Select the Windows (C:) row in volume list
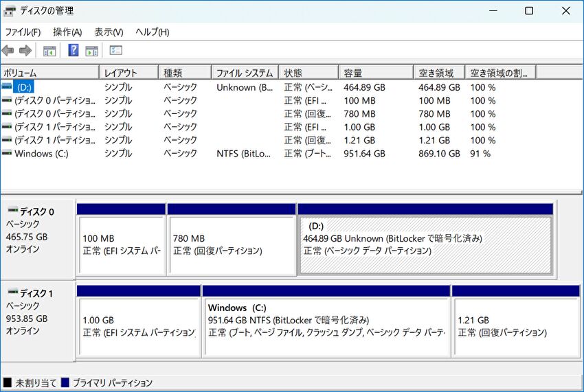Image resolution: width=584 pixels, height=392 pixels. tap(41, 154)
